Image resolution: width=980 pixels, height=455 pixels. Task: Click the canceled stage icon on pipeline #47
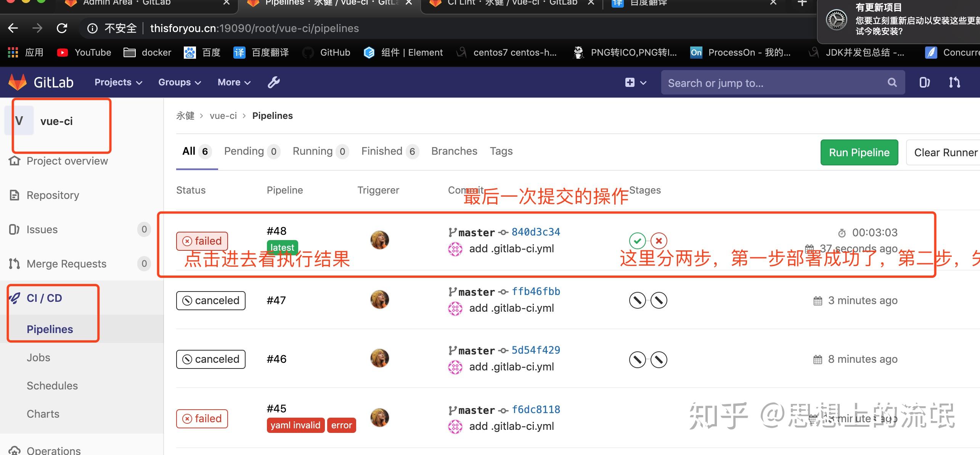coord(637,300)
